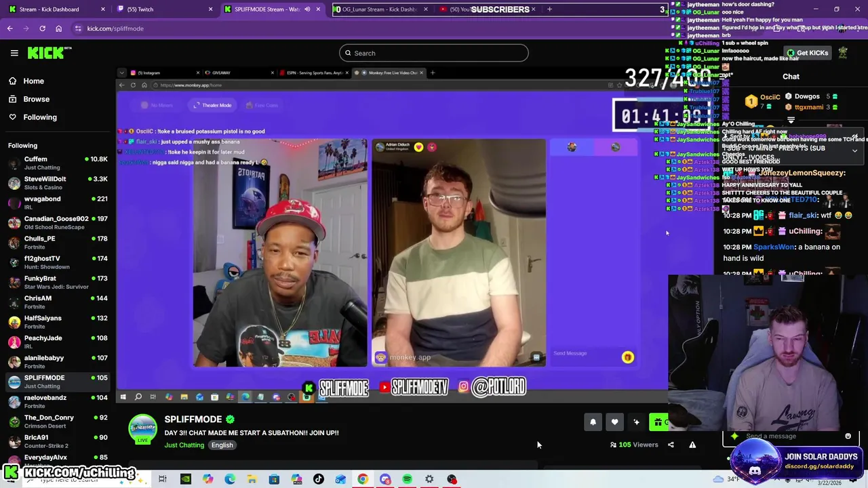
Task: Select FunkyBrat channel in sidebar
Action: click(x=58, y=283)
